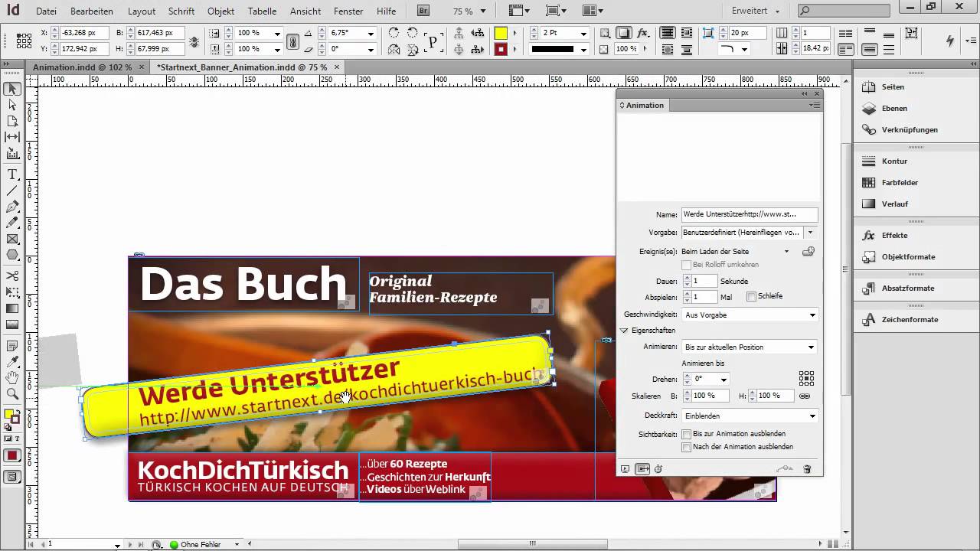Viewport: 980px width, 551px height.
Task: Select the Direct Selection (white arrow) tool
Action: (12, 105)
